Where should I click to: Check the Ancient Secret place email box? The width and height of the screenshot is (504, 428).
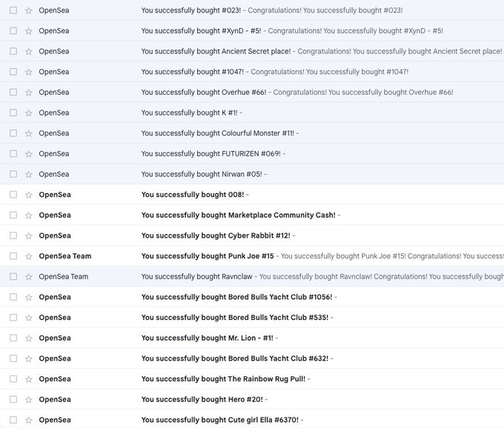coord(13,51)
